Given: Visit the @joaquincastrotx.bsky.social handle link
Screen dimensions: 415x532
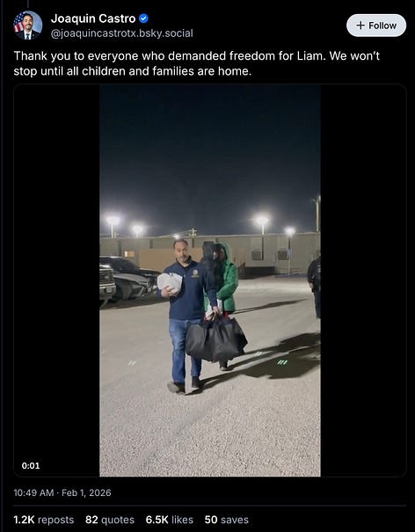Looking at the screenshot, I should (122, 33).
